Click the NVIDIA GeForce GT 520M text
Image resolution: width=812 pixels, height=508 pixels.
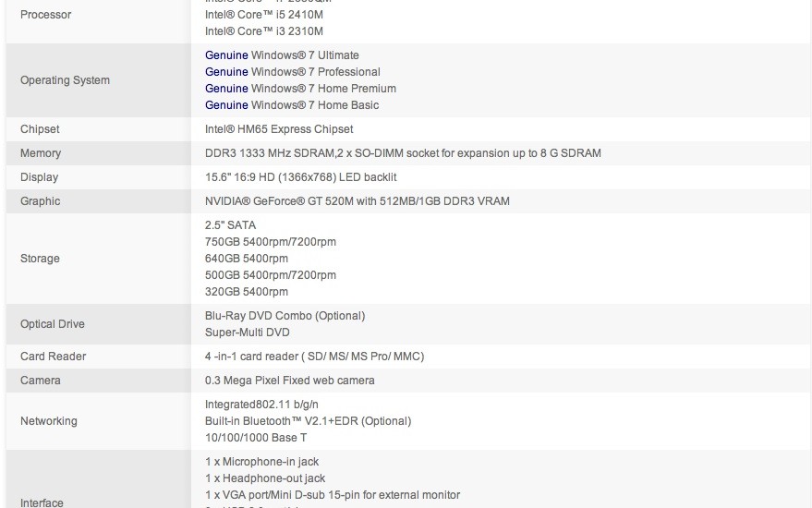(x=357, y=201)
